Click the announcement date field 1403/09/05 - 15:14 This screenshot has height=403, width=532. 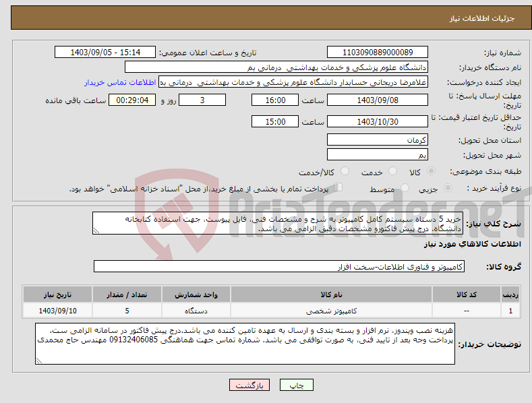click(x=105, y=53)
